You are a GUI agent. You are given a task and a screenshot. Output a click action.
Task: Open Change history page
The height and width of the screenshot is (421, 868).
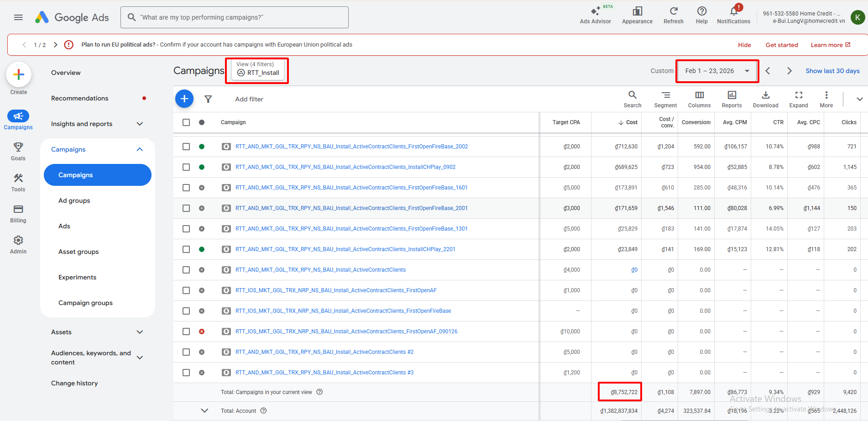click(x=74, y=383)
